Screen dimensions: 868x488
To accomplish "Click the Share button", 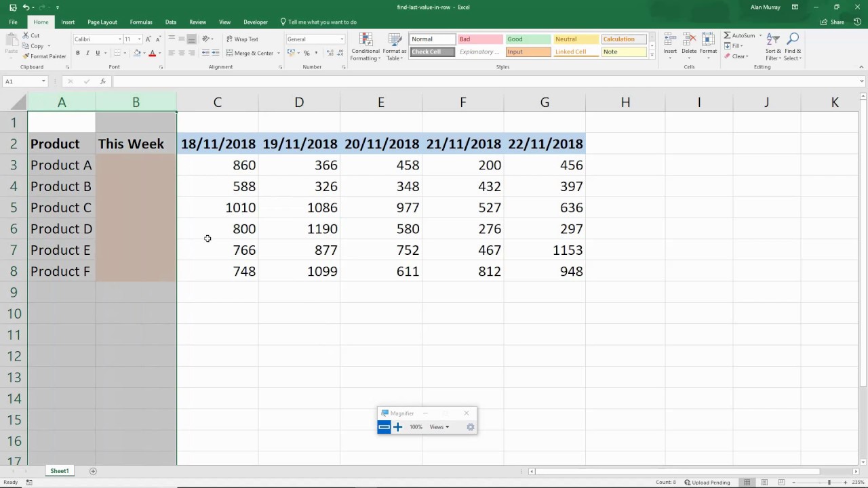I will [x=833, y=22].
